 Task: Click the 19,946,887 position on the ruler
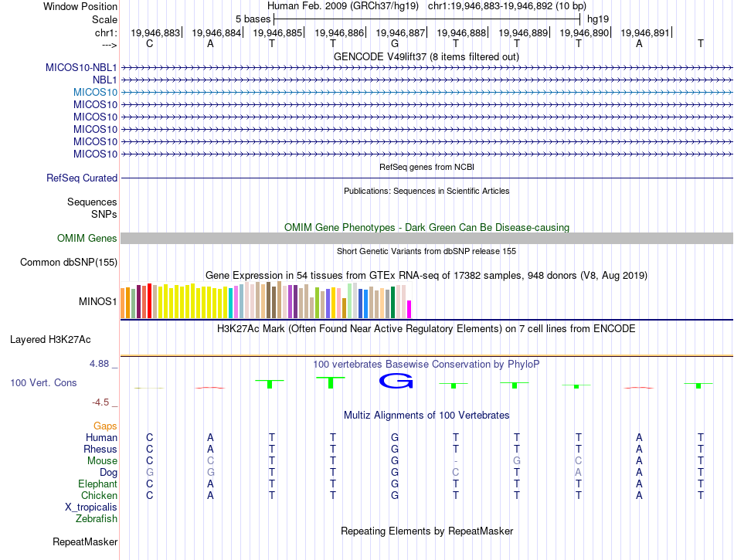point(400,32)
